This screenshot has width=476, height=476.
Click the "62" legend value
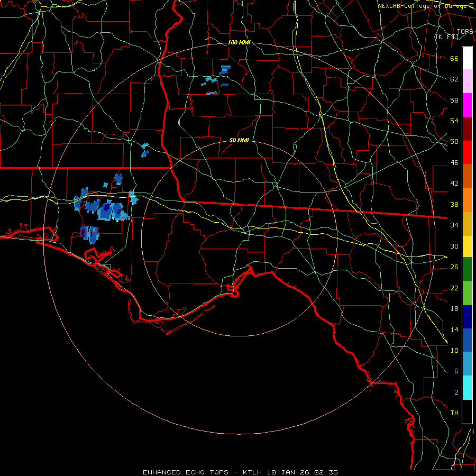[454, 79]
